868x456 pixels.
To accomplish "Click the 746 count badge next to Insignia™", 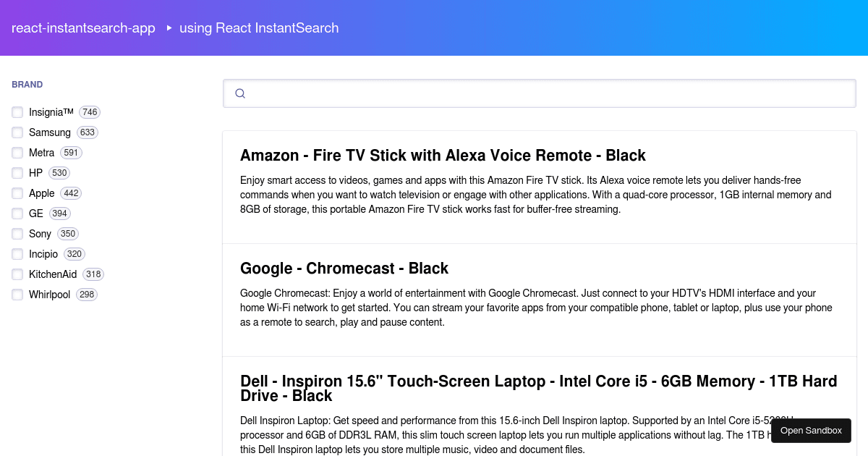I will [x=90, y=112].
